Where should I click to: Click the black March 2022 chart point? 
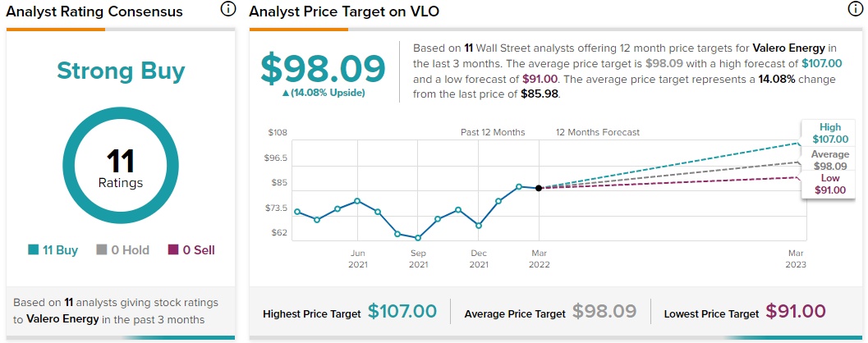click(539, 188)
